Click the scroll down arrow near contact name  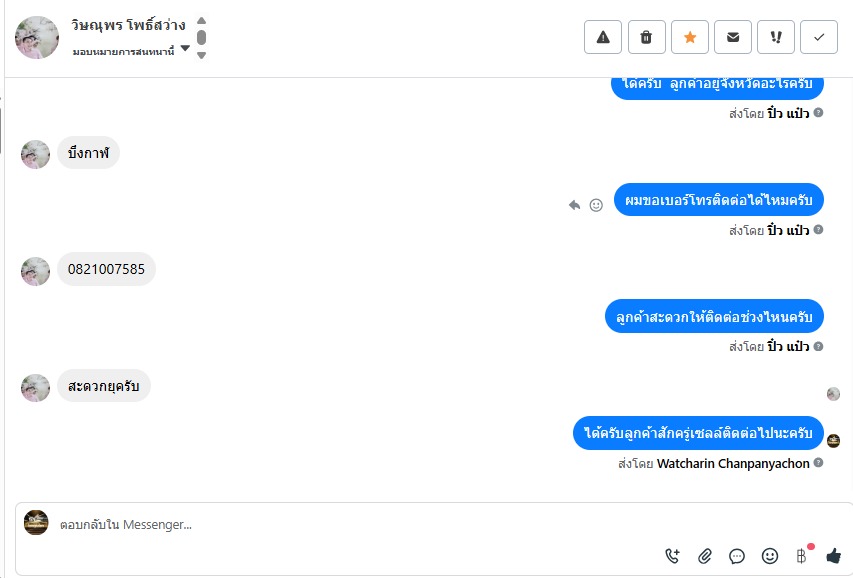point(201,55)
